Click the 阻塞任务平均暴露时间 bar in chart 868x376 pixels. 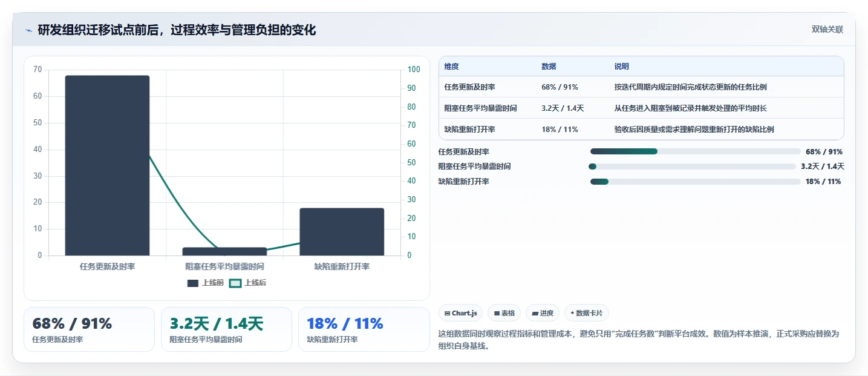(x=224, y=251)
